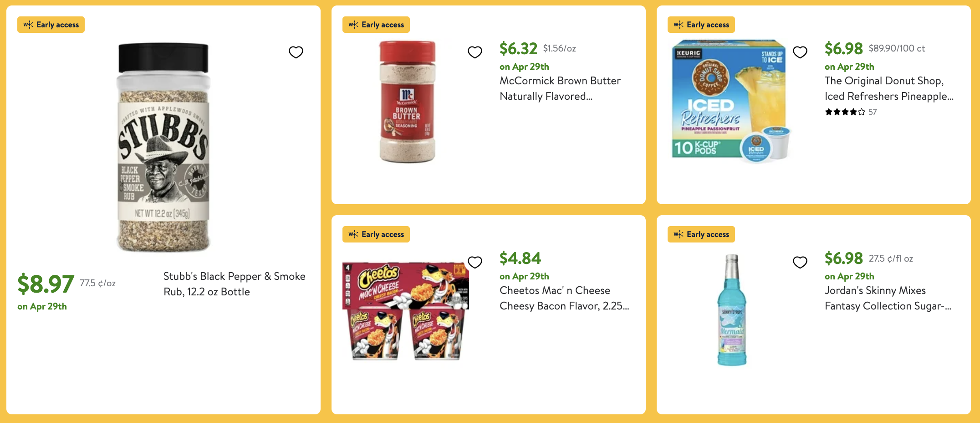The image size is (980, 423).
Task: Open Jordan's Skinny Mixes Fantasy Collection link
Action: click(x=888, y=298)
